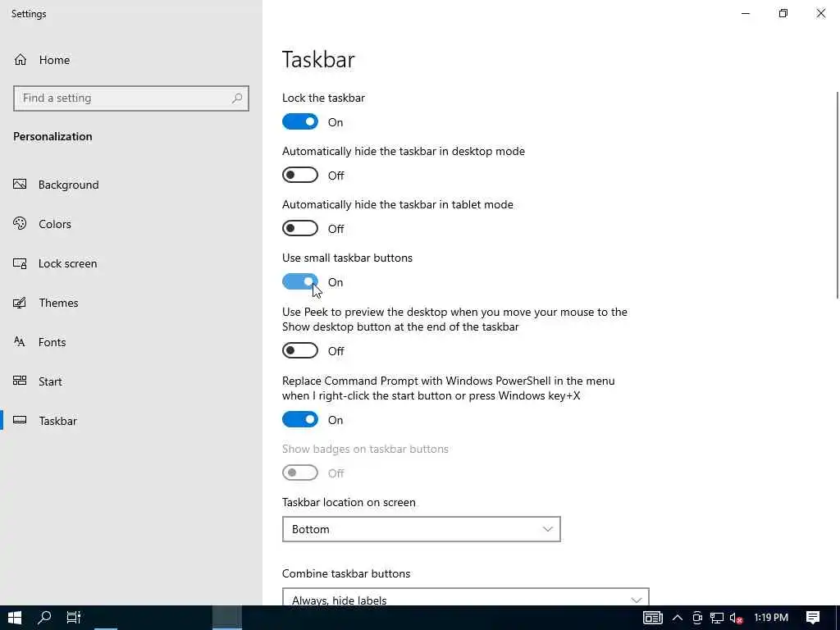Click the Combine taskbar buttons label
The height and width of the screenshot is (630, 840).
click(346, 573)
